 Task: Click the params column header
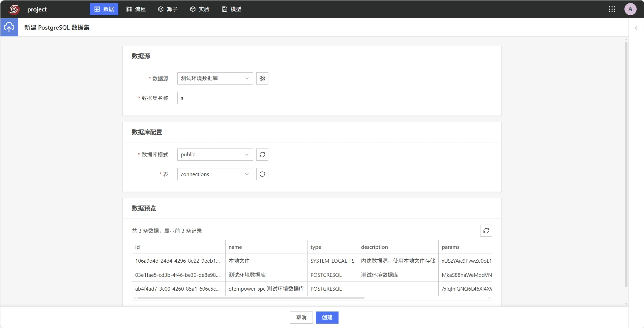pyautogui.click(x=465, y=247)
